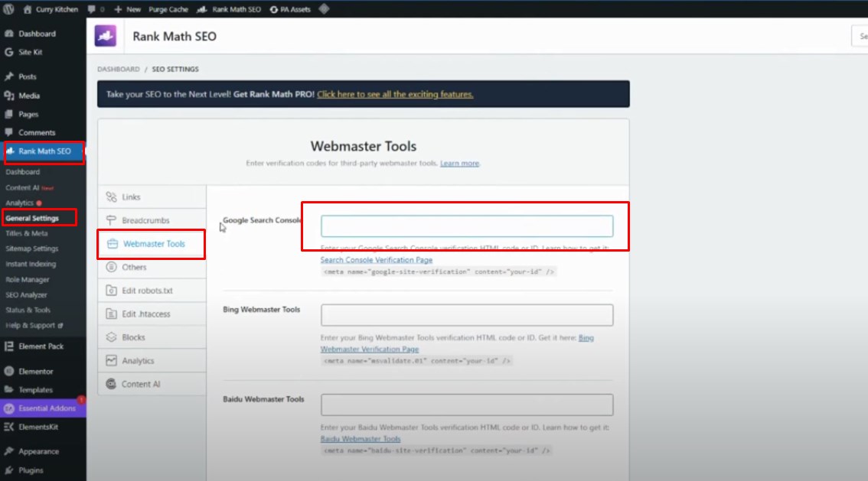Open SEO Analyzer submenu item
Viewport: 868px width, 481px height.
(x=26, y=295)
